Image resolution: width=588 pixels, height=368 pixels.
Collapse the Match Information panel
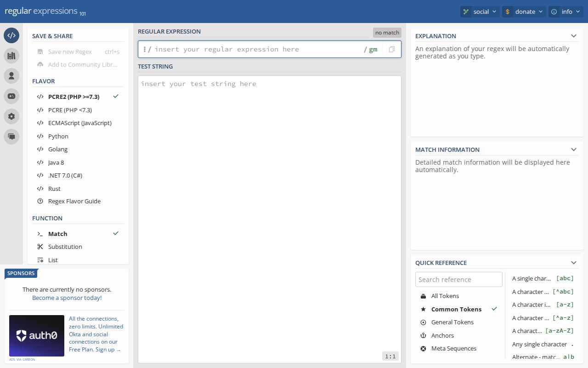coord(573,149)
